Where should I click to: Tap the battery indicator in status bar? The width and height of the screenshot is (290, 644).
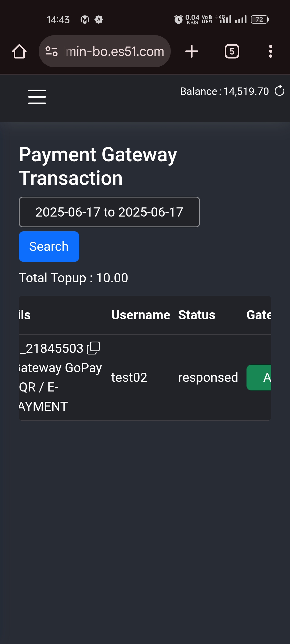point(259,20)
